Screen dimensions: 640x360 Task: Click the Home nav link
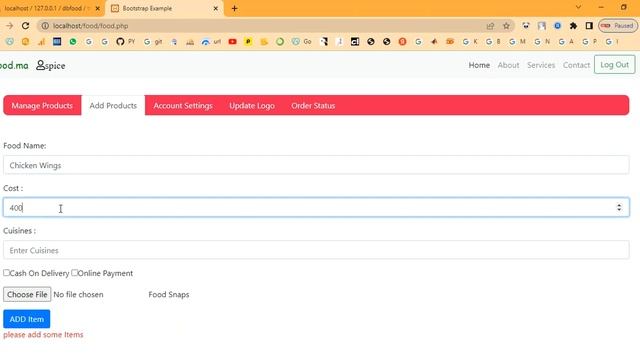pyautogui.click(x=479, y=65)
